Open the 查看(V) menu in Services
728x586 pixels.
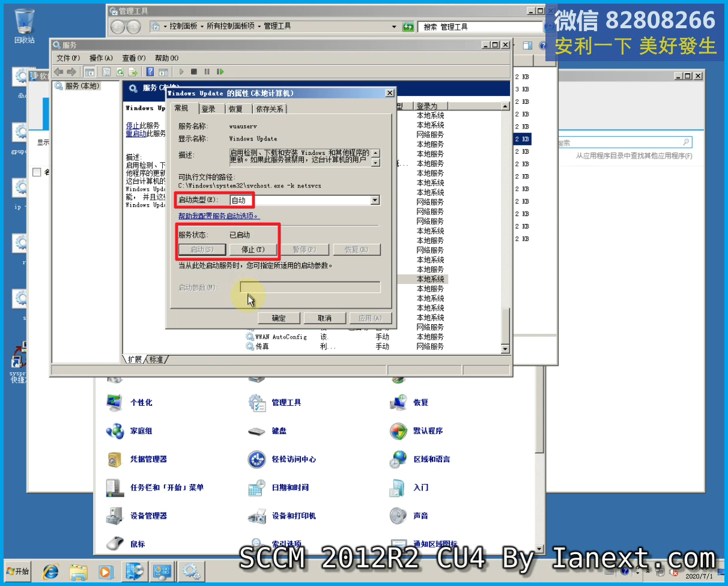click(x=134, y=58)
